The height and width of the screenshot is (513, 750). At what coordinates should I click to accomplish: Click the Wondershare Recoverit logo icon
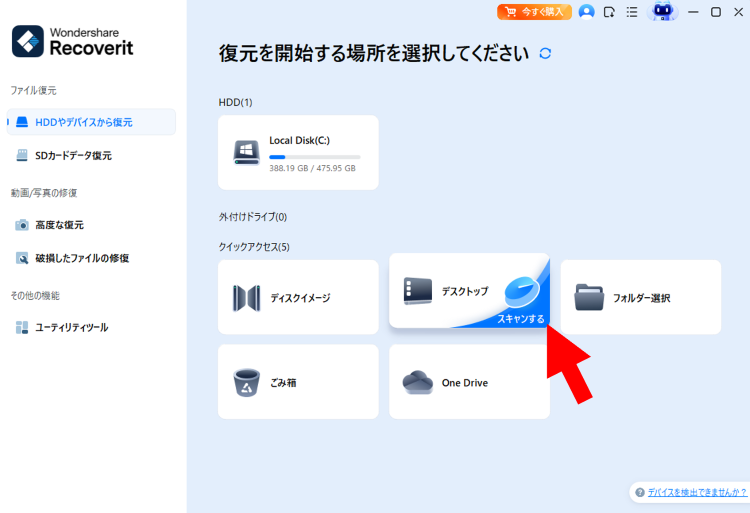28,41
